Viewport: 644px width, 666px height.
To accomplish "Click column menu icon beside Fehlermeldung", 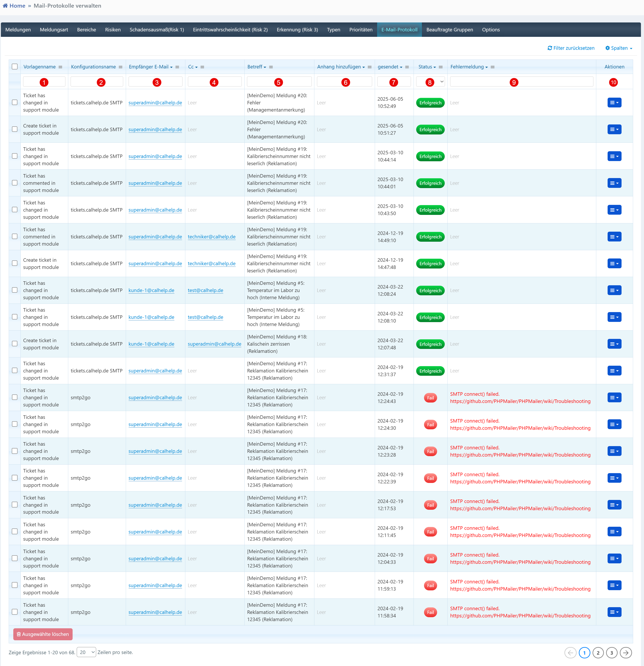I will (492, 67).
